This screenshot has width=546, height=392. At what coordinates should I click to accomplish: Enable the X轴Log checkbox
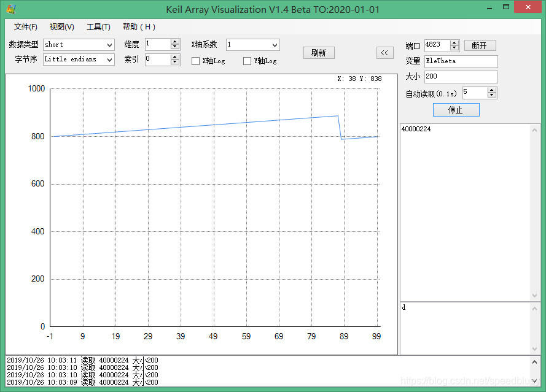coord(195,61)
